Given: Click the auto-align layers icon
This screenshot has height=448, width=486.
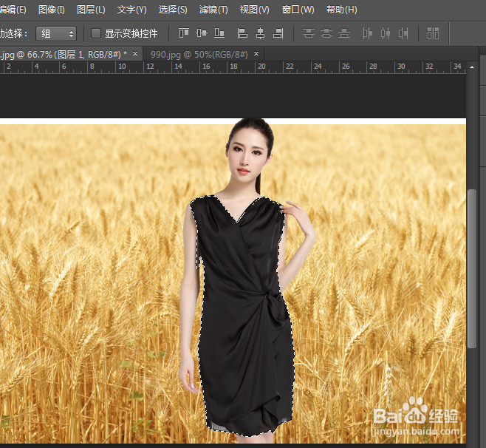Looking at the screenshot, I should pos(433,33).
